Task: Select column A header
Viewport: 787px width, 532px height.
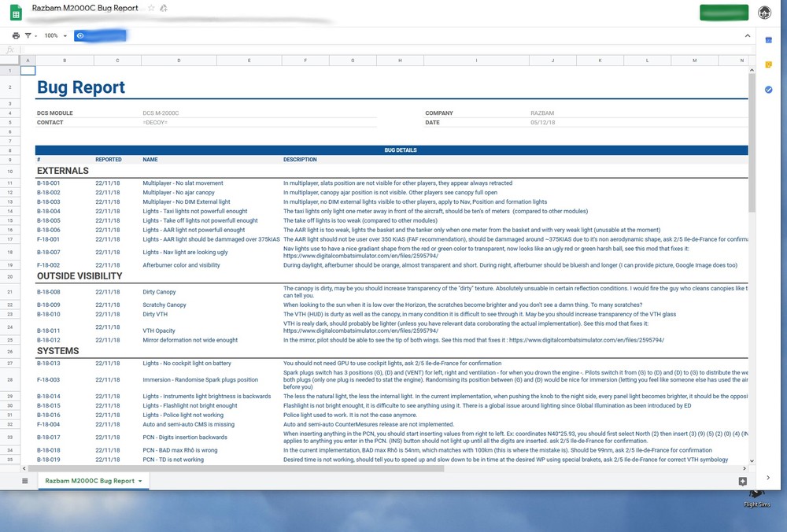Action: tap(28, 61)
